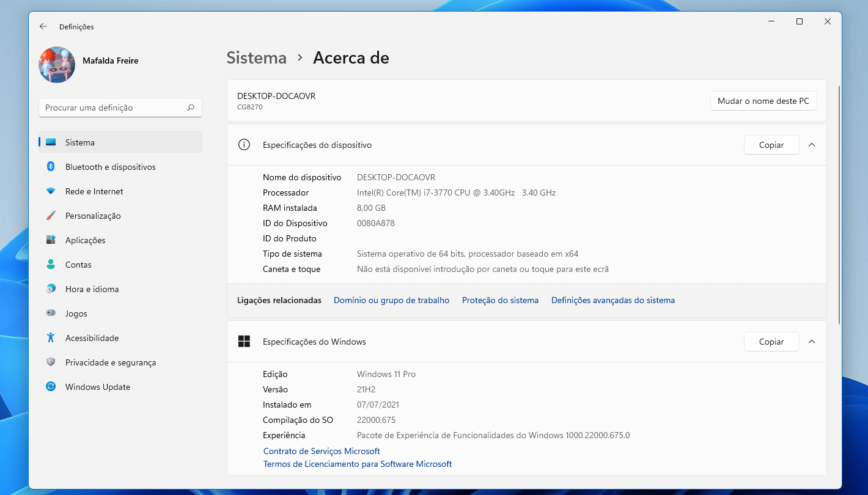The height and width of the screenshot is (495, 868).
Task: Minimize the Definições window
Action: pos(771,21)
